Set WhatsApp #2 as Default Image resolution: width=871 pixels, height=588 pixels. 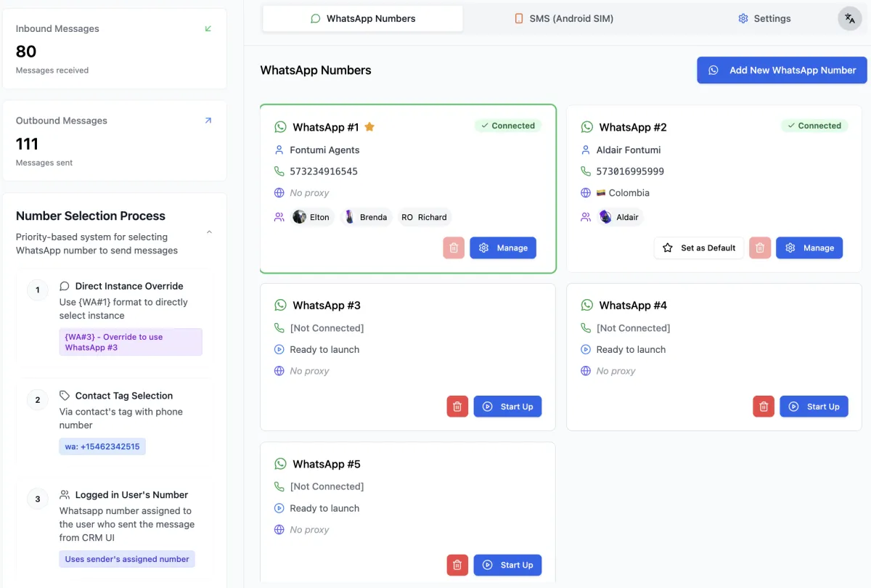[x=699, y=248]
